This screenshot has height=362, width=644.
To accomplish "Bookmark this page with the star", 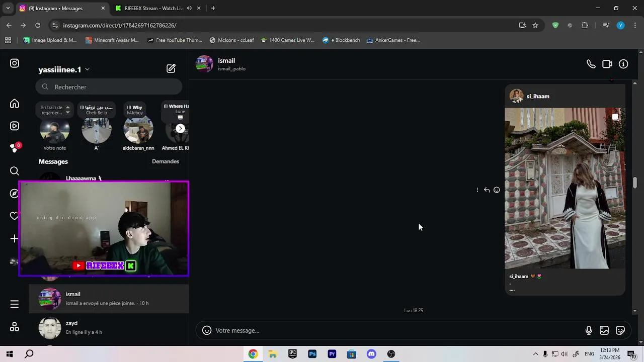I will point(535,25).
